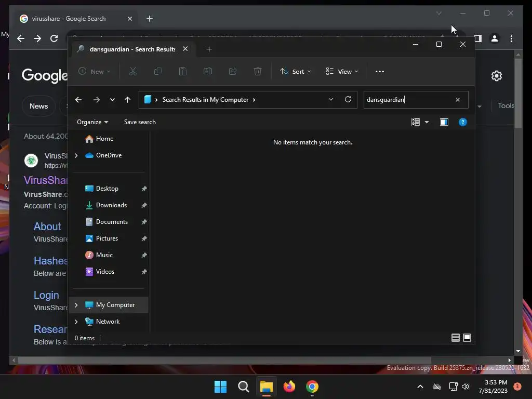The image size is (532, 399).
Task: Click the Rename icon in the toolbar
Action: point(208,71)
